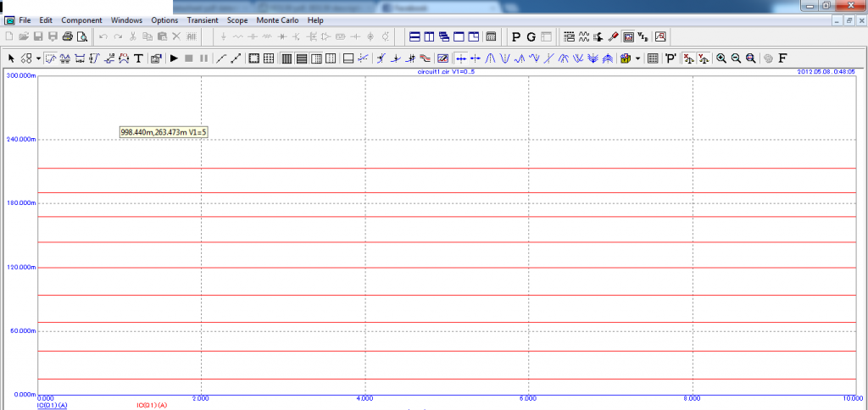Open the Scope menu
Viewport: 868px width, 410px height.
tap(237, 20)
